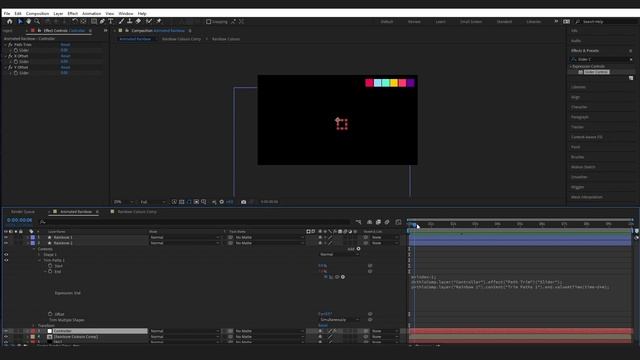
Task: Take a snapshot with camera icon
Action: [x=243, y=202]
